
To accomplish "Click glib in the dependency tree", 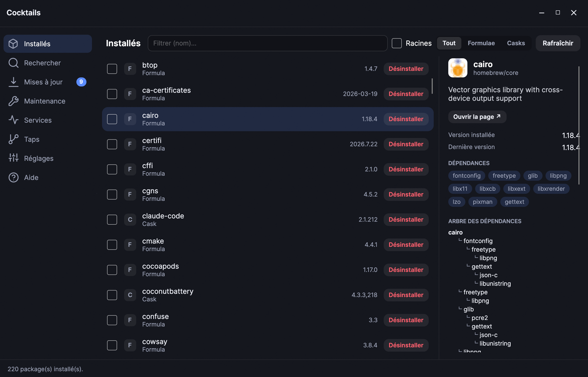I will click(x=469, y=309).
